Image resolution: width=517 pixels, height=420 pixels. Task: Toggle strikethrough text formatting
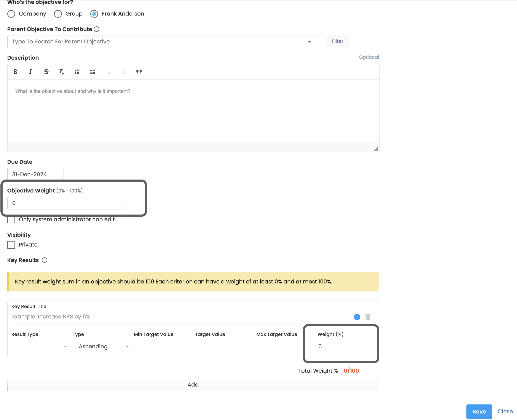pyautogui.click(x=46, y=72)
